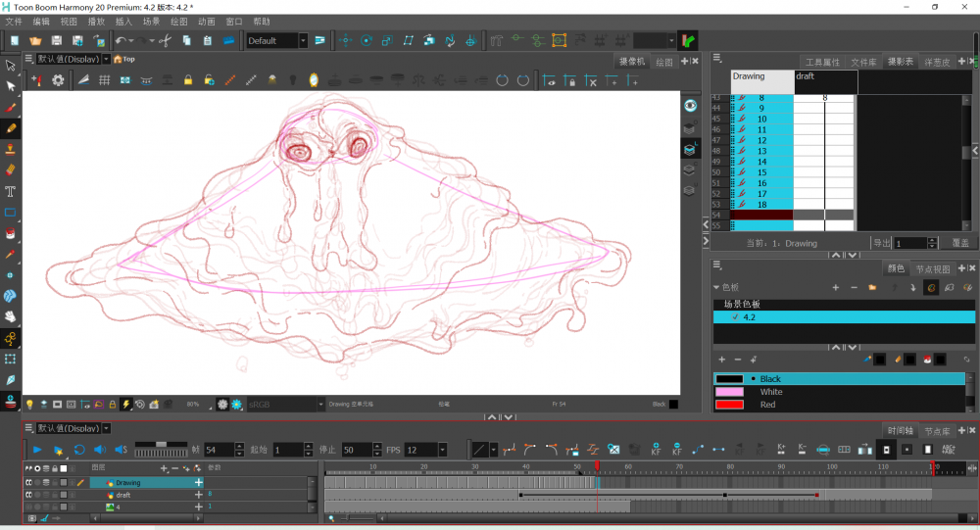The image size is (980, 530).
Task: Open the Default workspace dropdown
Action: (303, 40)
